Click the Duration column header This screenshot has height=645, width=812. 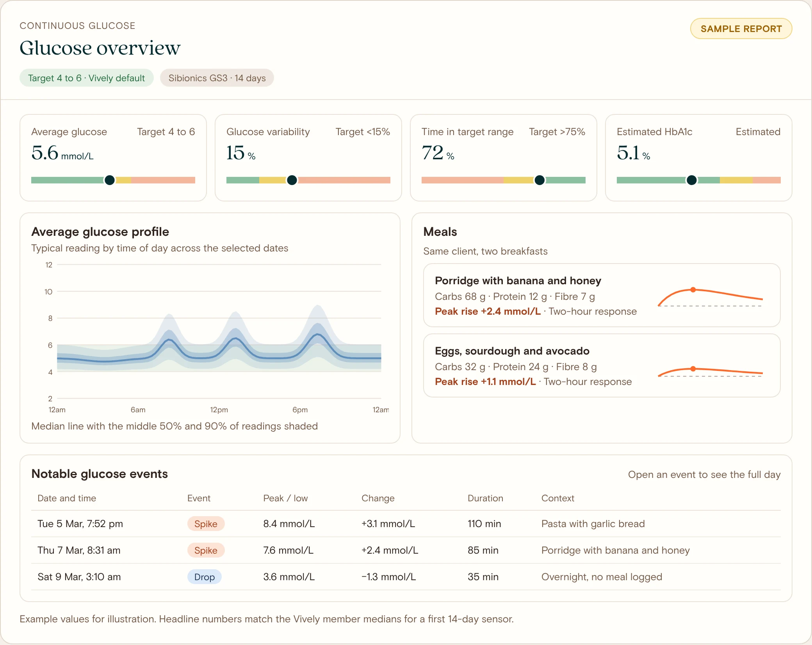pos(485,498)
